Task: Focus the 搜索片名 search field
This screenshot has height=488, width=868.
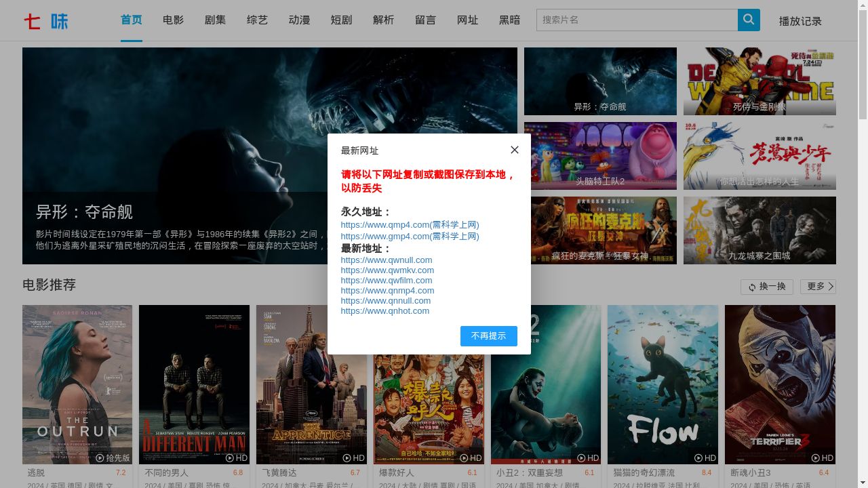Action: [x=637, y=20]
